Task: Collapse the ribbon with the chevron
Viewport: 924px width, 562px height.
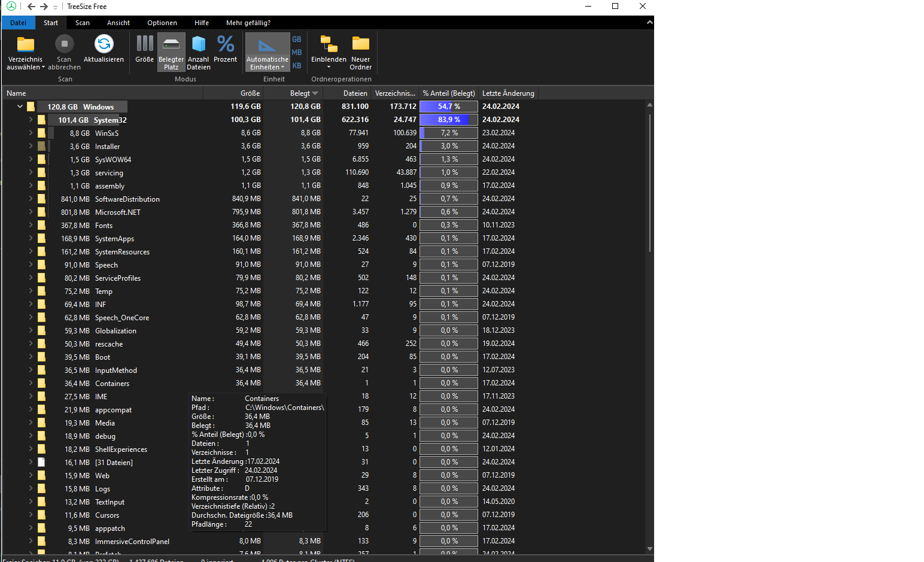Action: 649,22
